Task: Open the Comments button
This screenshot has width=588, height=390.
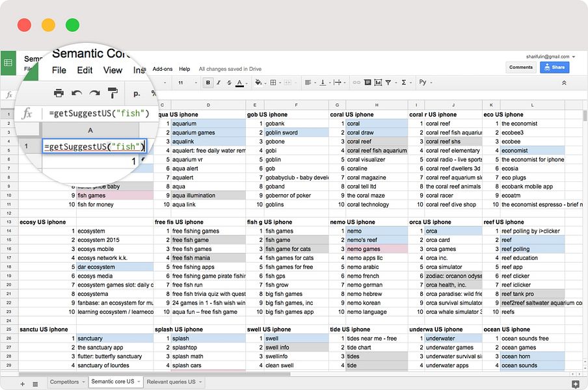Action: click(x=521, y=67)
